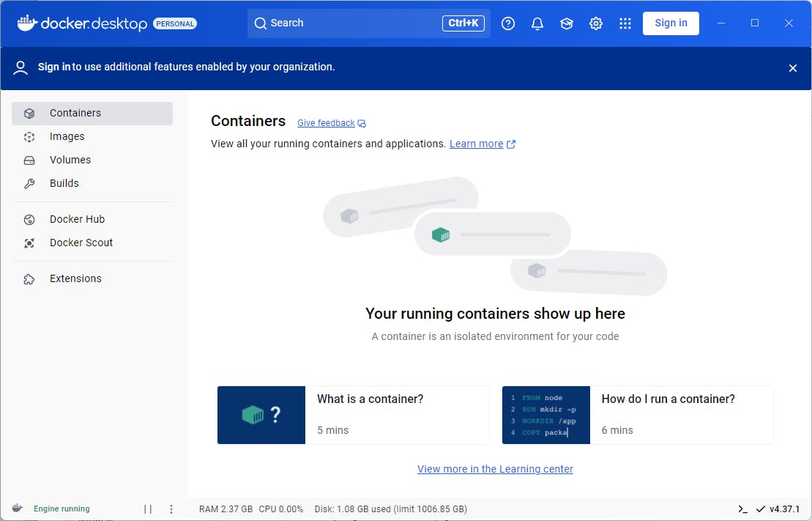Click the Search field

[x=369, y=23]
